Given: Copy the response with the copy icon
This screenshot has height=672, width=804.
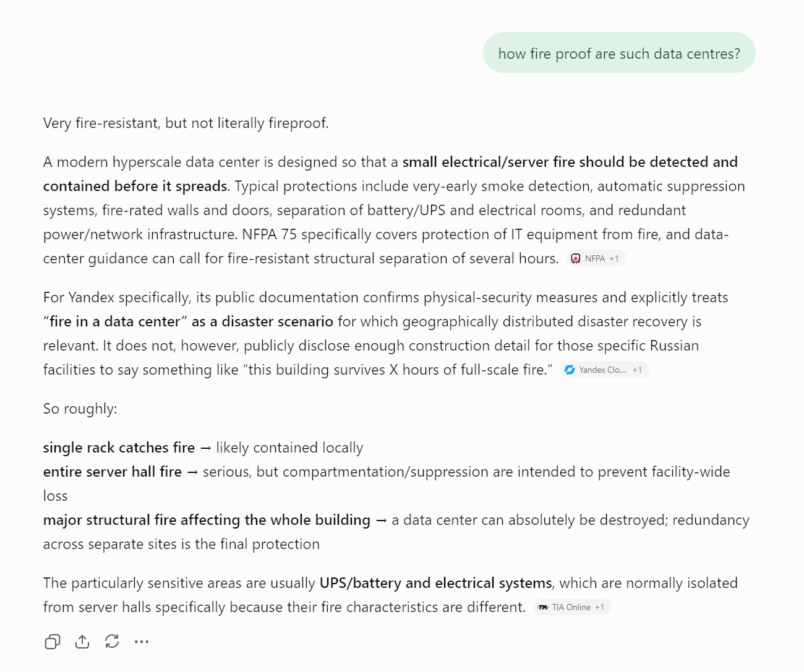Looking at the screenshot, I should (53, 642).
